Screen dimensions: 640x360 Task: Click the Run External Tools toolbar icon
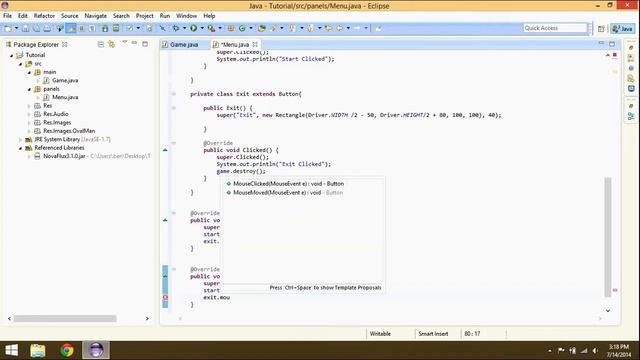(x=211, y=28)
